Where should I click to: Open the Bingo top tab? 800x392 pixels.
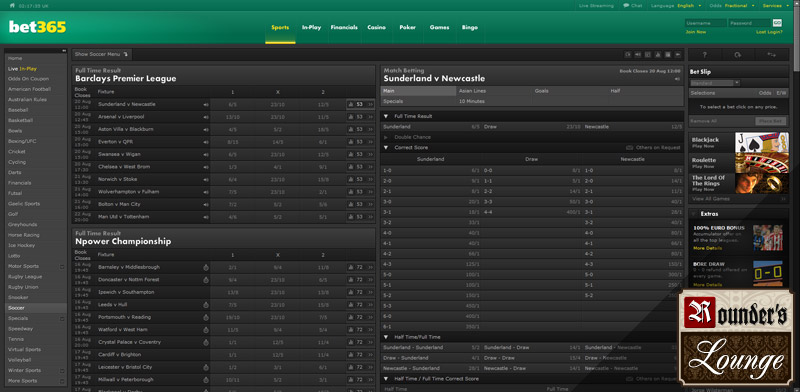[x=469, y=28]
